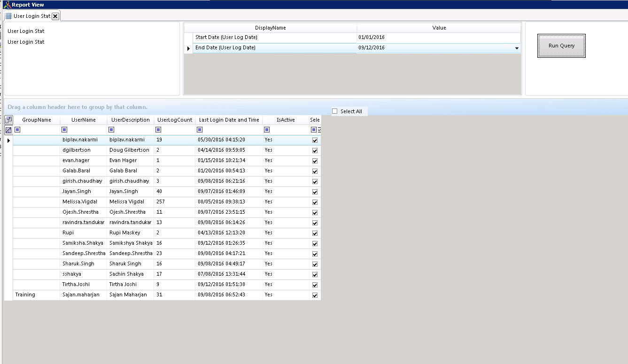Click row selector arrow for biplav.nakarmi row
Image resolution: width=628 pixels, height=364 pixels.
[x=8, y=140]
